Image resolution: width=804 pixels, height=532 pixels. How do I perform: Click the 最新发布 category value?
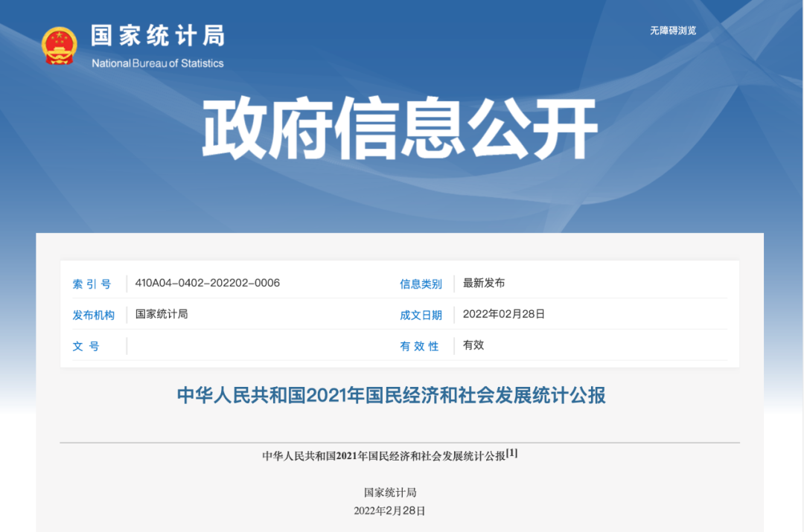[x=484, y=283]
